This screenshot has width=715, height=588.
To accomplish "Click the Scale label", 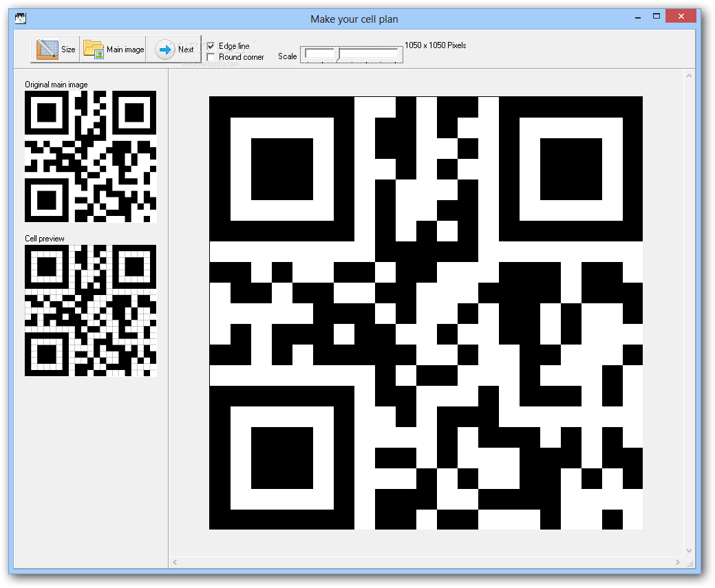I will (287, 56).
